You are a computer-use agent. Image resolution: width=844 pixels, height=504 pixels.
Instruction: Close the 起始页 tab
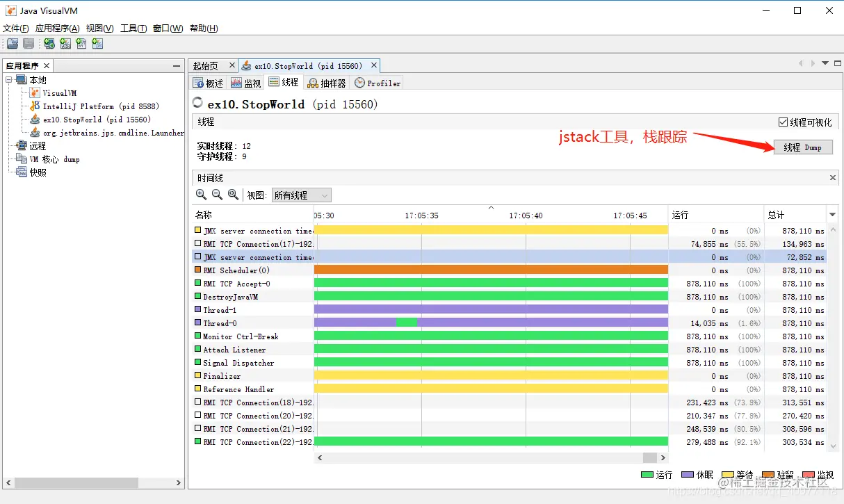coord(232,65)
